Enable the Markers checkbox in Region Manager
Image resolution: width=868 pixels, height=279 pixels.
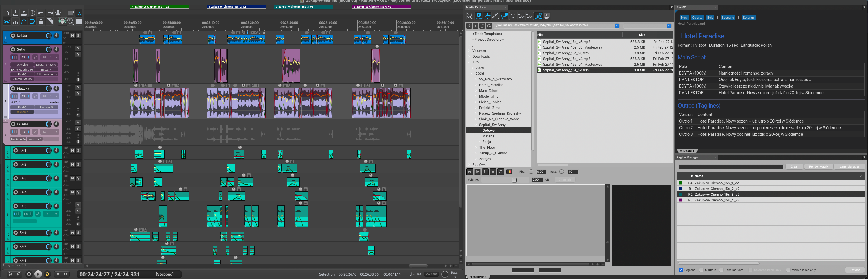coord(701,270)
